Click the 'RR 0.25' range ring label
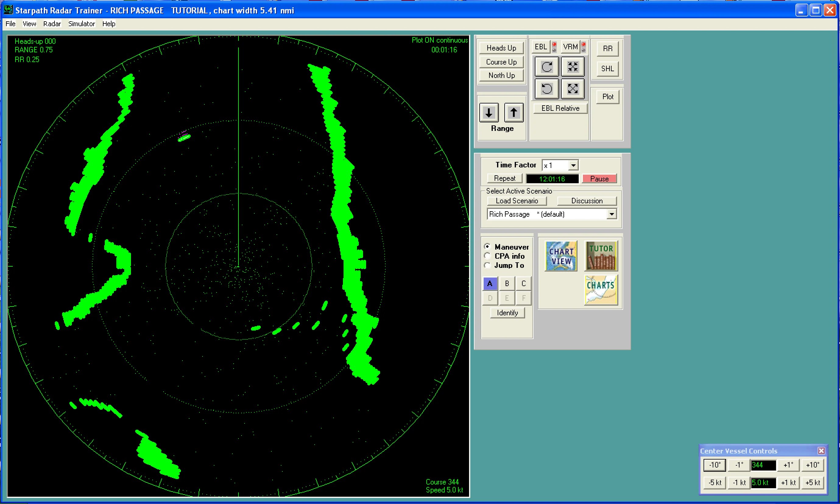 (x=27, y=59)
